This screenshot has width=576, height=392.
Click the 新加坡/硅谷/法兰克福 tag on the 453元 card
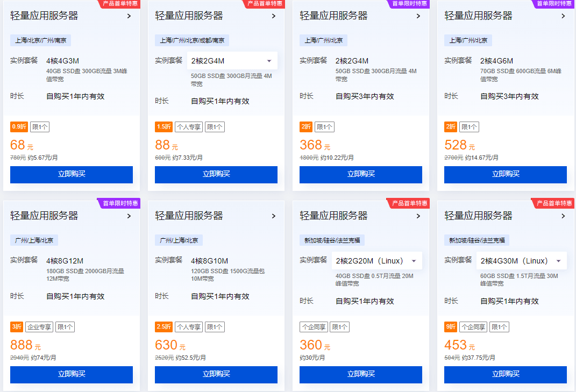477,240
